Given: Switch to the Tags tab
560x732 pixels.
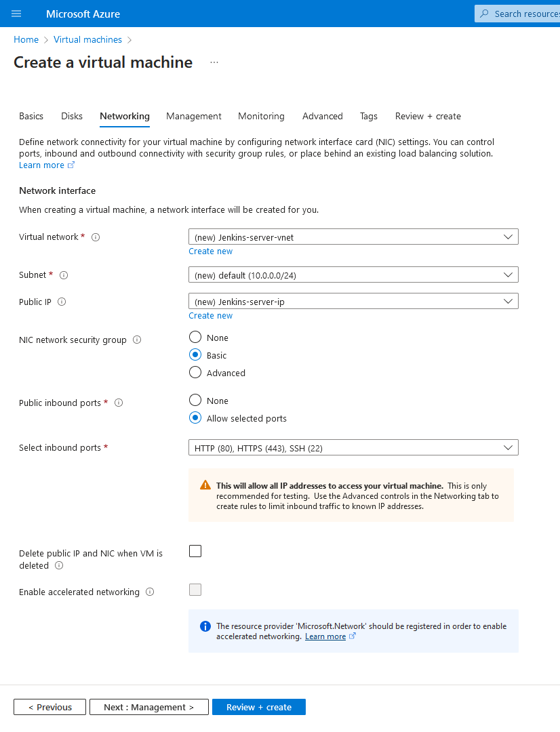Looking at the screenshot, I should coord(369,117).
